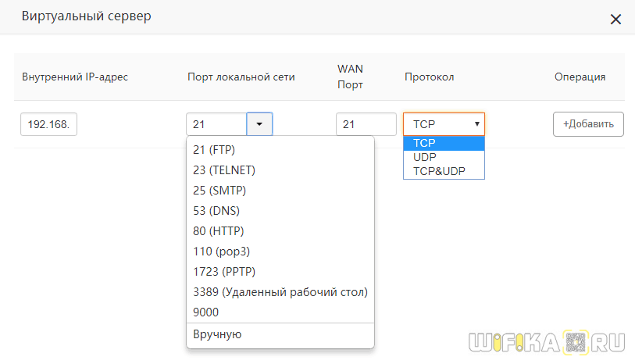Choose 23 (TELNET) port preset
Viewport: 635px width, 364px height.
(x=224, y=170)
